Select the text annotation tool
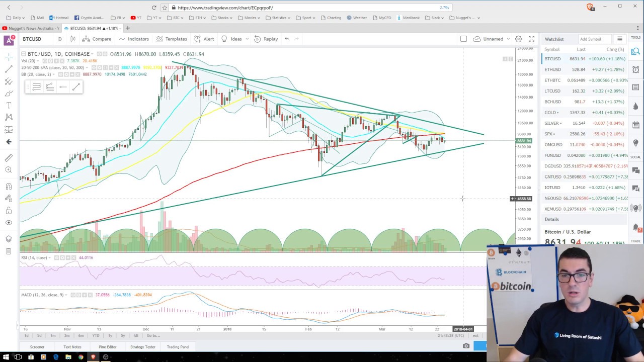This screenshot has height=362, width=644. pyautogui.click(x=9, y=105)
